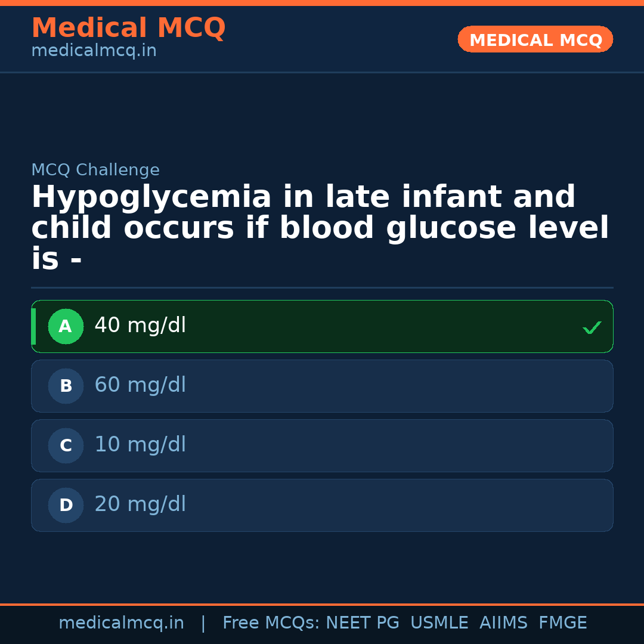Click AIIMS in the footer

click(x=503, y=623)
